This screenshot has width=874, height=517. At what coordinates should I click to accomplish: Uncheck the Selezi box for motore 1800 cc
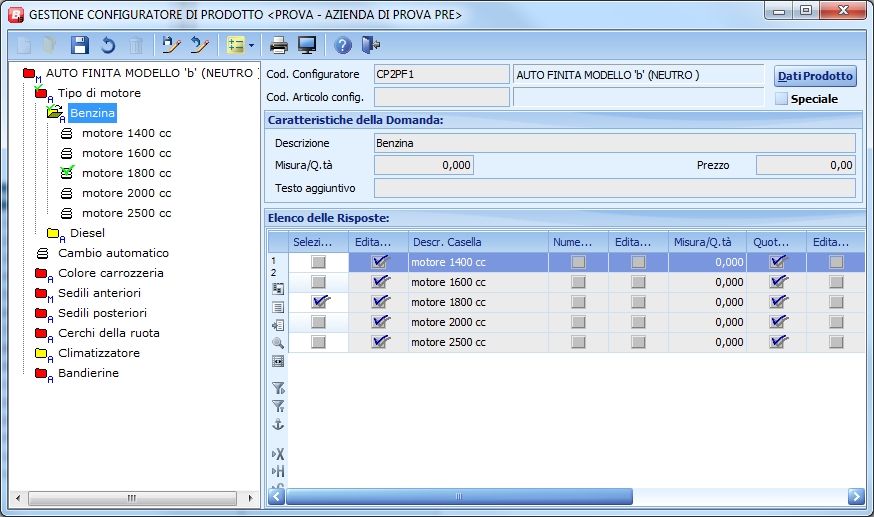[x=318, y=302]
